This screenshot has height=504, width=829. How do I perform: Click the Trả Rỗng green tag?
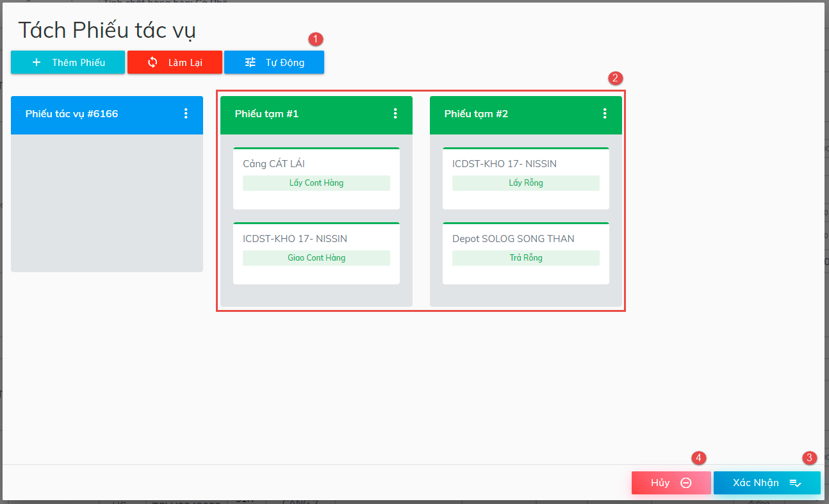pyautogui.click(x=525, y=258)
